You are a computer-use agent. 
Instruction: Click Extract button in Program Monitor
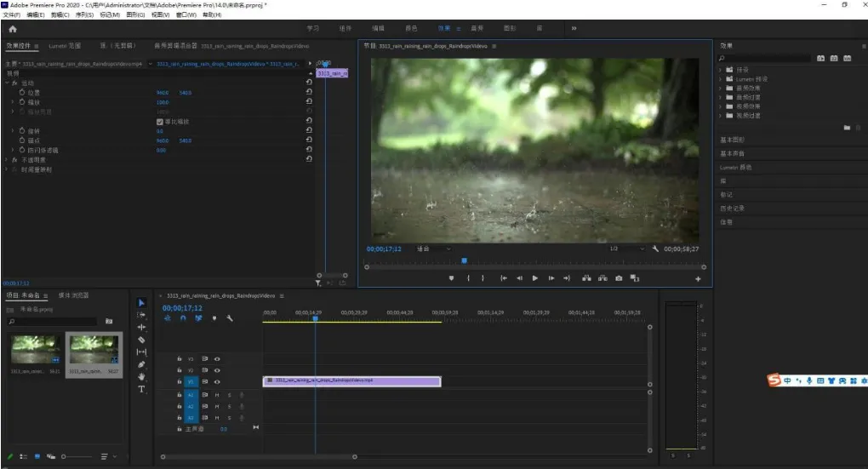pyautogui.click(x=602, y=278)
